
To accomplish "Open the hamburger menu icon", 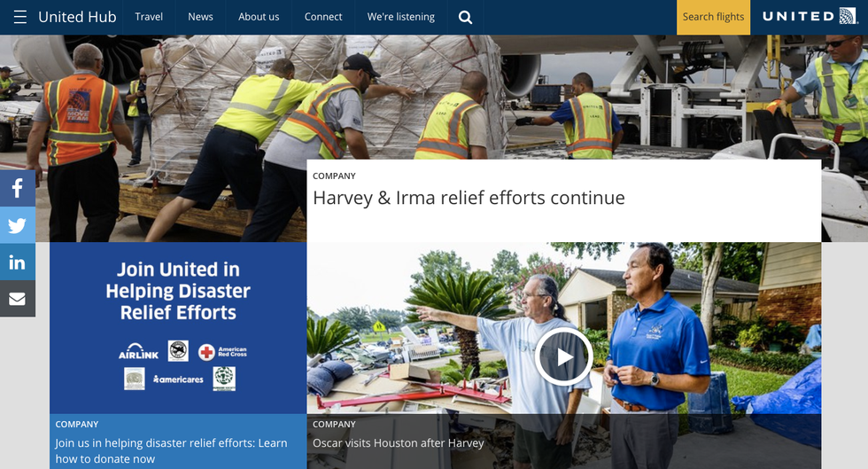I will [19, 17].
